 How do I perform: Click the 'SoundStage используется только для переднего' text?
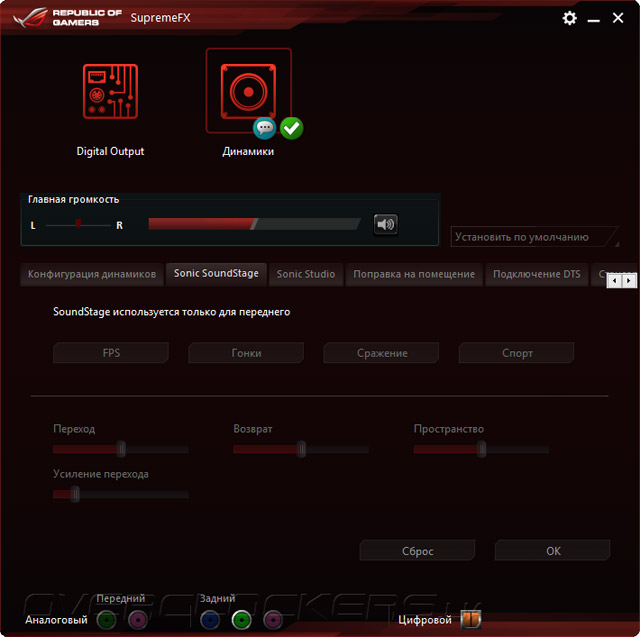[172, 312]
